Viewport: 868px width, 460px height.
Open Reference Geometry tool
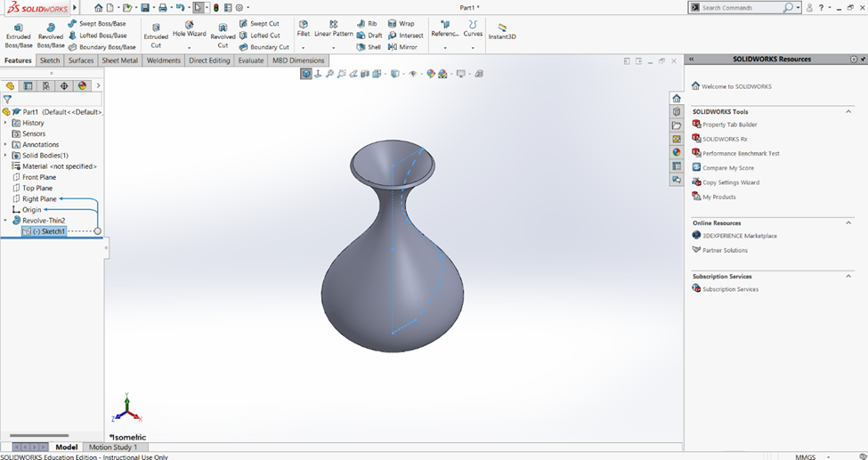(445, 29)
